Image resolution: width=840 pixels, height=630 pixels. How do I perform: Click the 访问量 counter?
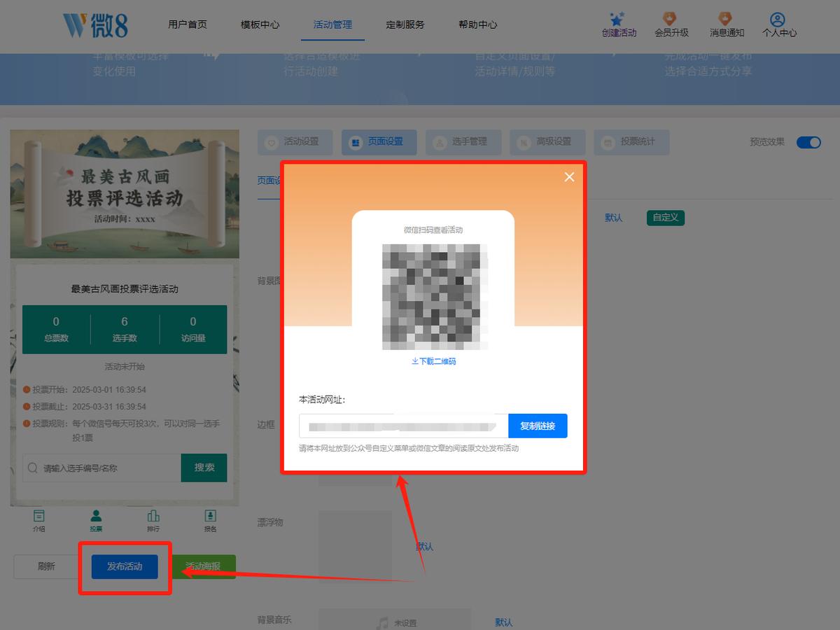click(193, 329)
